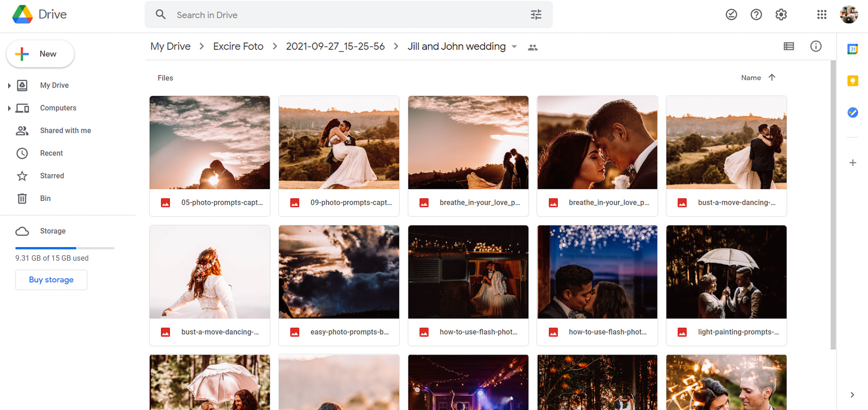Click the Computers devices icon
Image resolution: width=868 pixels, height=410 pixels.
tap(22, 108)
